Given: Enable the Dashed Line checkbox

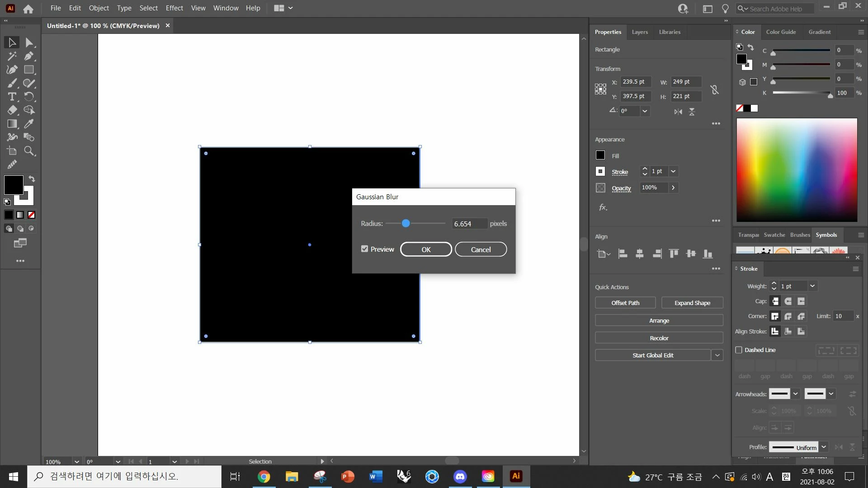Looking at the screenshot, I should (x=739, y=350).
